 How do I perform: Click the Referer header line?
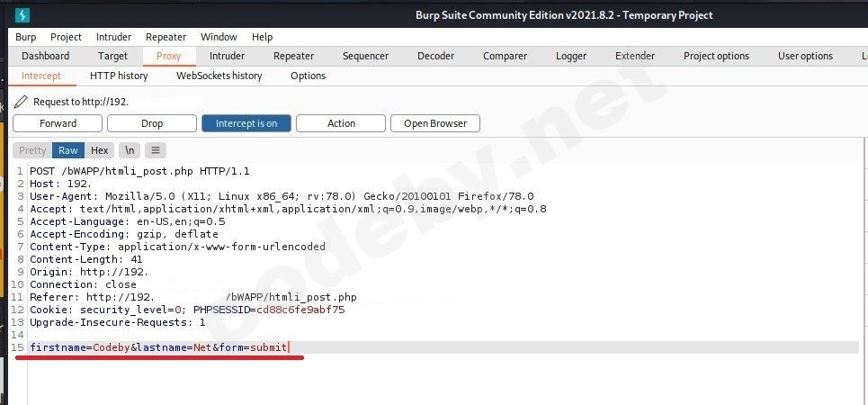193,298
